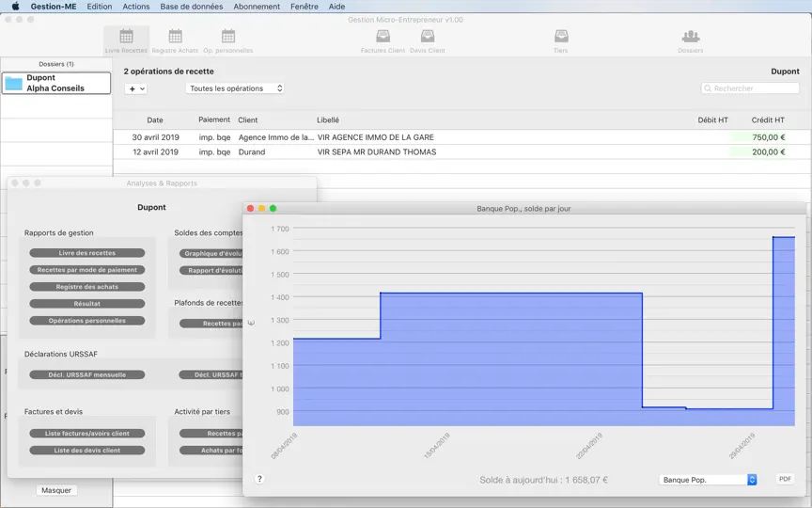Open the Op. personnelles toolbar icon
Viewport: 812px width, 508px height.
pos(227,40)
